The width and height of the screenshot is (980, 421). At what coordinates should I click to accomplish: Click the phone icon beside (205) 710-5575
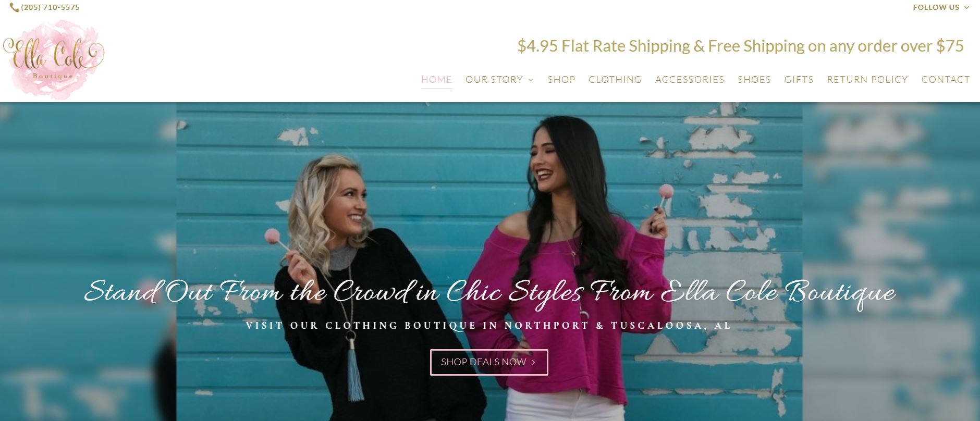click(x=15, y=7)
